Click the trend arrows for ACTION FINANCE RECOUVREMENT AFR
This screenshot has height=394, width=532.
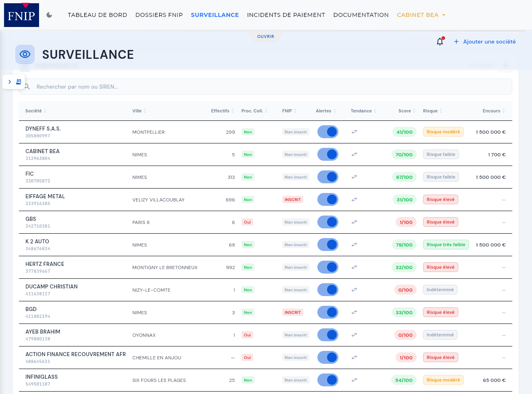pos(354,357)
